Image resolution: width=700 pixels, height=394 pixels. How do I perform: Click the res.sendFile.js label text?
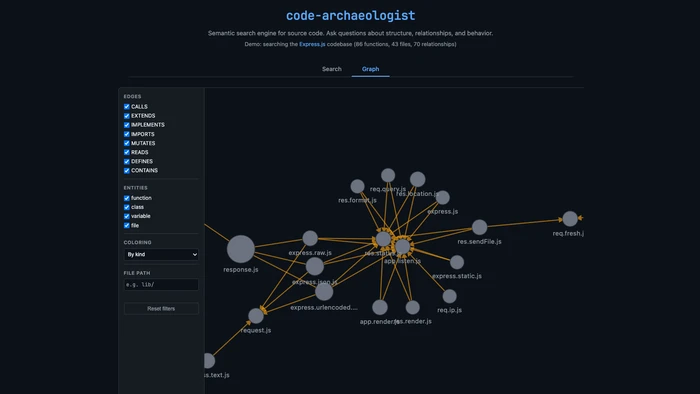[479, 241]
